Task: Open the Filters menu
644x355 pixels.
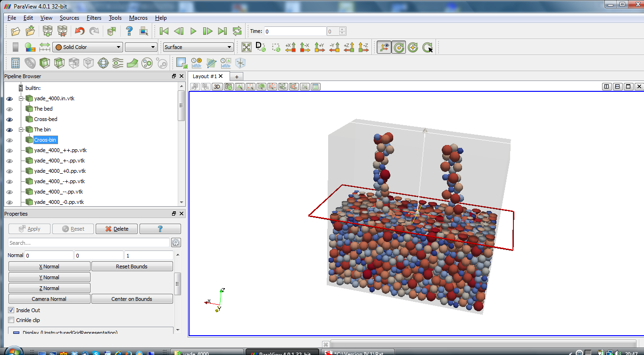Action: coord(94,18)
